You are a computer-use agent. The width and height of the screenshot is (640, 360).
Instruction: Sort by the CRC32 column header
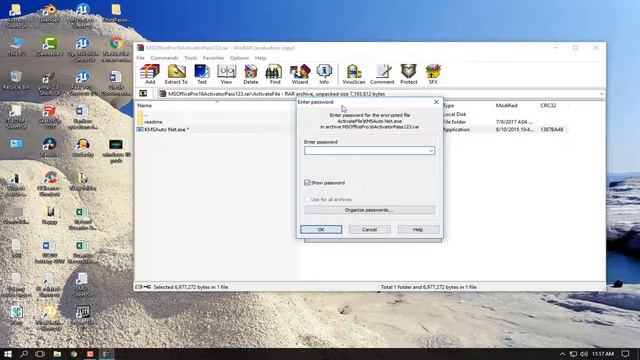coord(548,105)
